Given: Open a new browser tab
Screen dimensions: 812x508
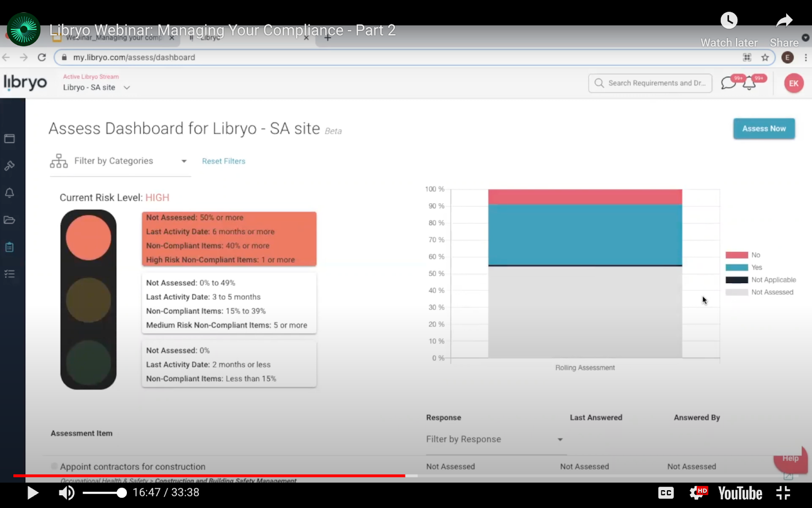Looking at the screenshot, I should point(327,38).
